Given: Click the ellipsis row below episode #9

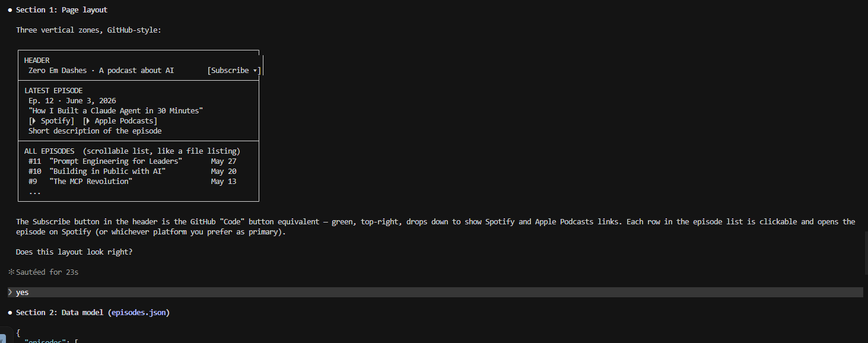Looking at the screenshot, I should [34, 192].
